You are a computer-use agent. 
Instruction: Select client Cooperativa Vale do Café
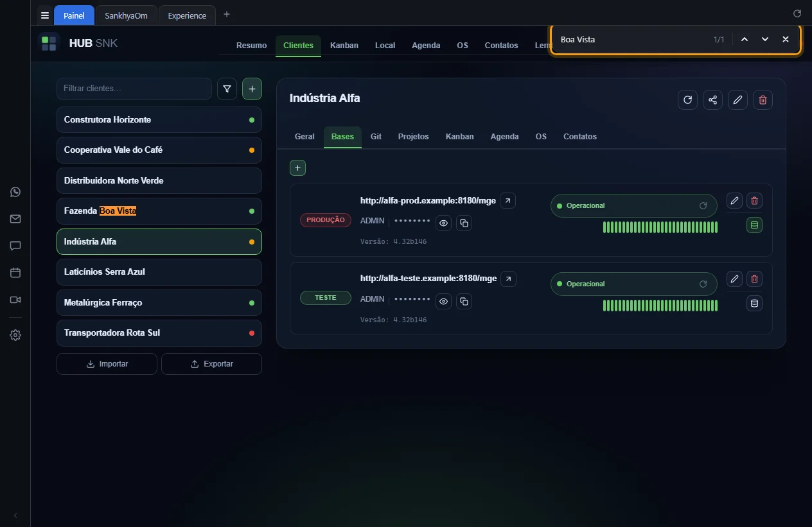pyautogui.click(x=159, y=150)
